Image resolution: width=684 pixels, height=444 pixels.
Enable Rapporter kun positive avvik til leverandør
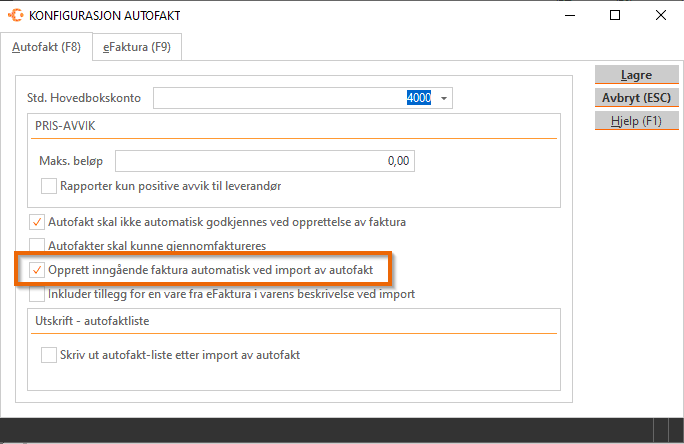pos(49,186)
